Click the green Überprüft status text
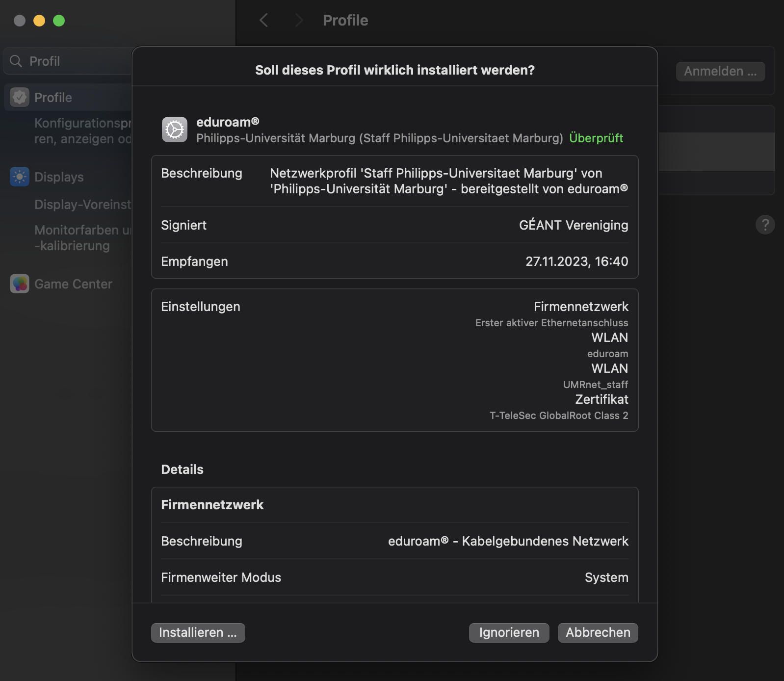The width and height of the screenshot is (784, 681). (x=596, y=138)
